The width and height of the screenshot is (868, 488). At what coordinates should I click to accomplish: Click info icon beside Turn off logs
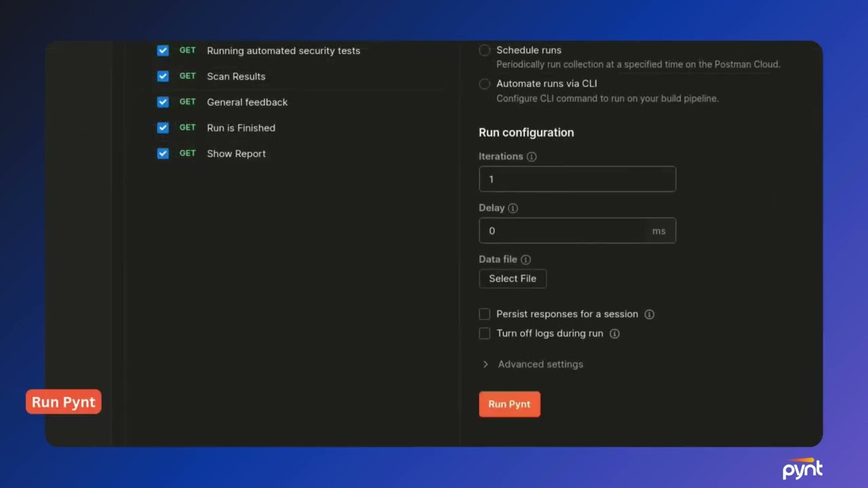coord(614,333)
